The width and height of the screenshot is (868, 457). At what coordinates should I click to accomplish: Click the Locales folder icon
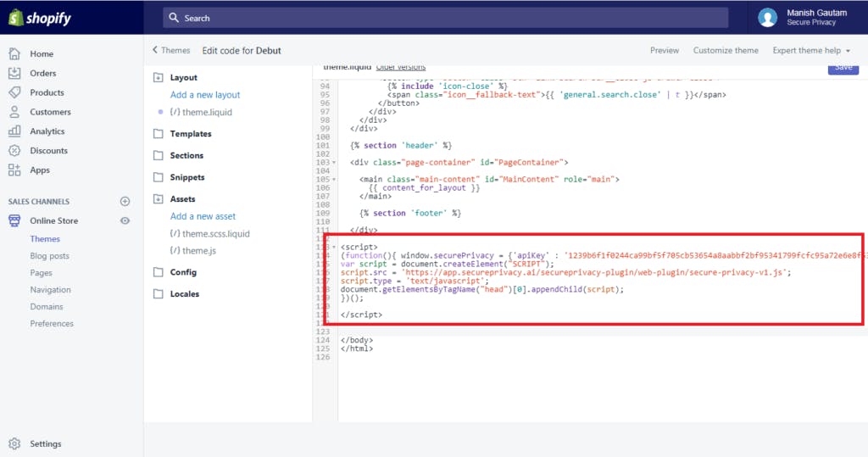(159, 293)
